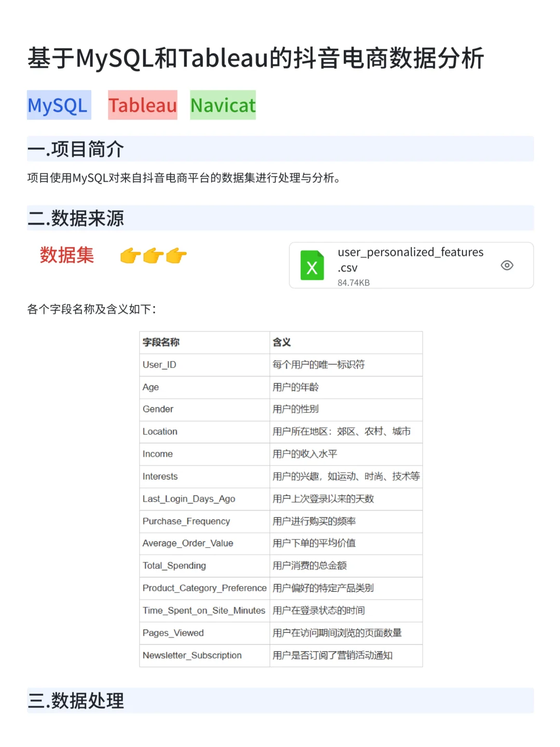Preview the CSV file with eye icon
Viewport: 560px width, 747px height.
(507, 266)
